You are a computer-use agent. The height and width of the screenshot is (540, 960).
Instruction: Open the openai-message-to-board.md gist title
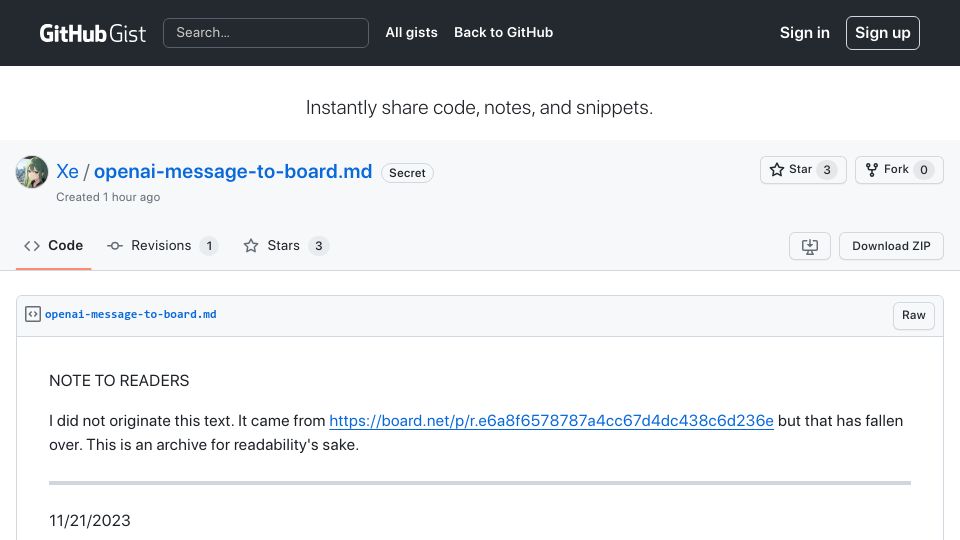pos(233,171)
